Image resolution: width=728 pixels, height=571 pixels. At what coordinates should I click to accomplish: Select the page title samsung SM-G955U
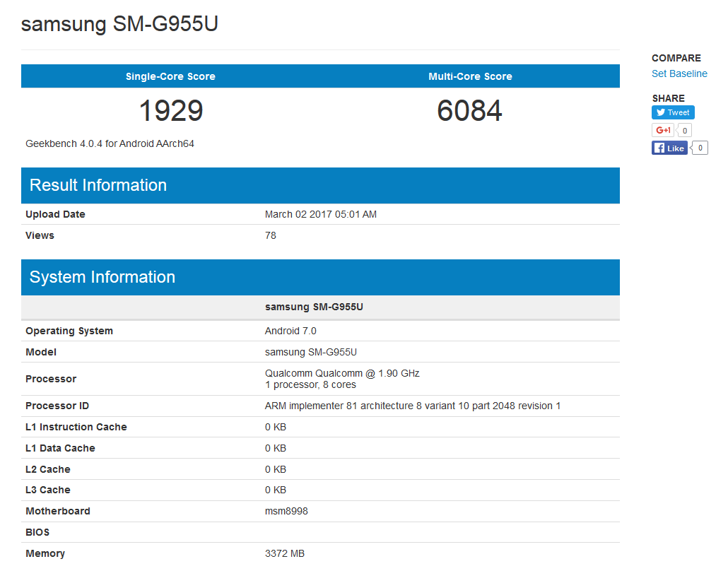click(119, 24)
